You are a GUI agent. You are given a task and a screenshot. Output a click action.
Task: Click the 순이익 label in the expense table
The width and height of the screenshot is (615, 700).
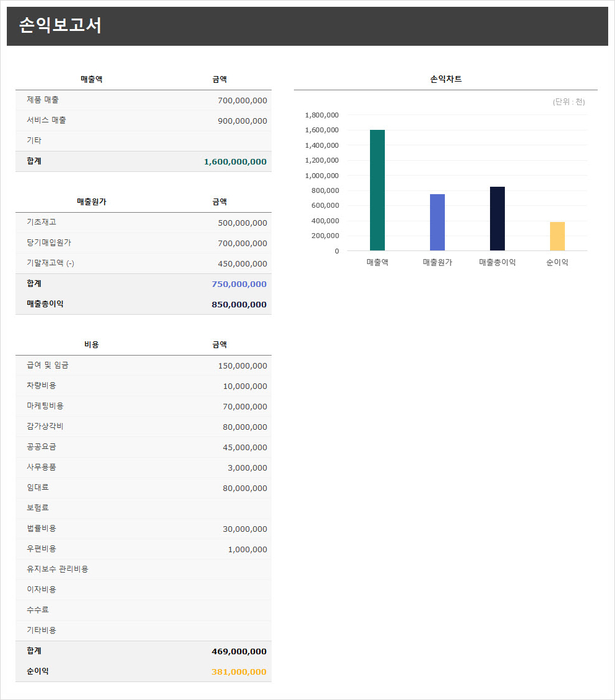point(38,671)
